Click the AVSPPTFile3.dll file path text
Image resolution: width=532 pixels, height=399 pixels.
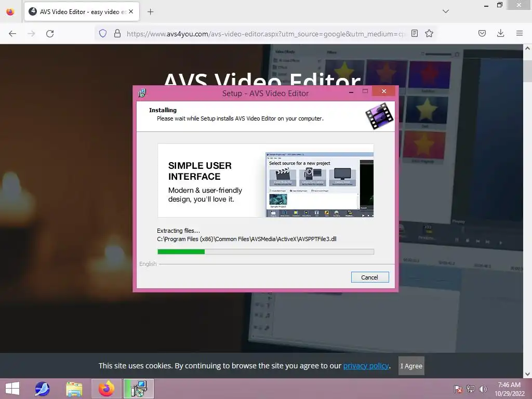(x=247, y=239)
